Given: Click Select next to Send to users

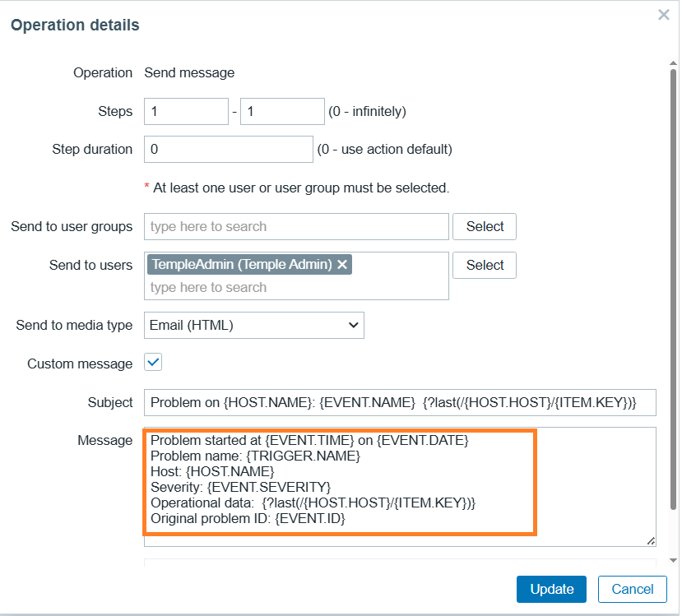Looking at the screenshot, I should [485, 265].
